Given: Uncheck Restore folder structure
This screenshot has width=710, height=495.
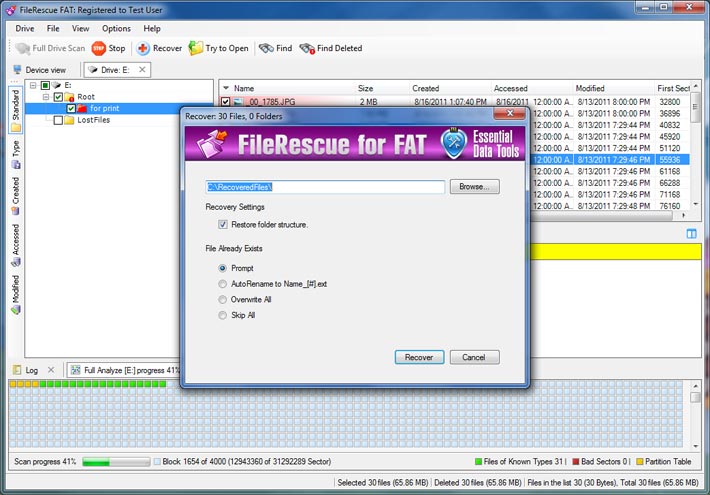Looking at the screenshot, I should 223,225.
